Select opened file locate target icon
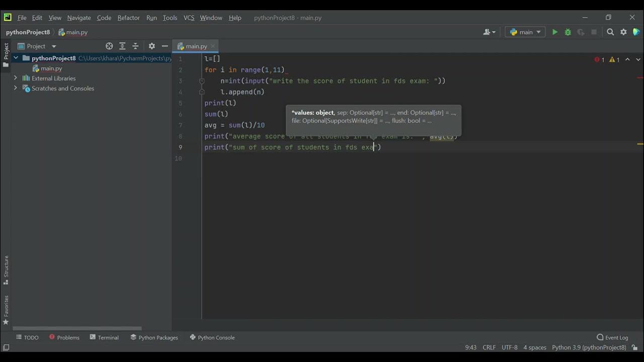Viewport: 644px width, 362px height. click(109, 46)
